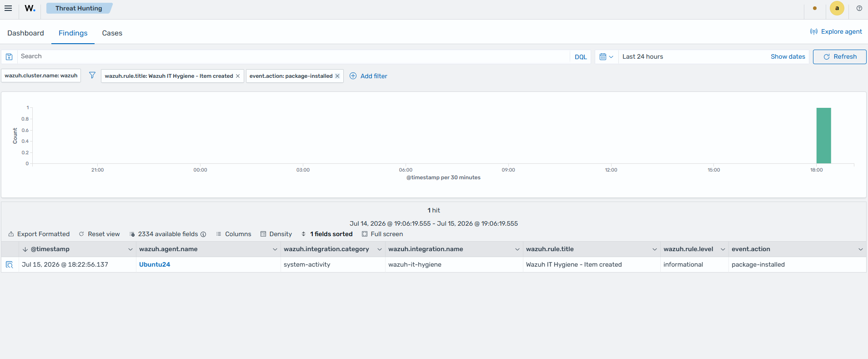Open the hamburger navigation menu
Screen dimensions: 868x359
pyautogui.click(x=8, y=8)
